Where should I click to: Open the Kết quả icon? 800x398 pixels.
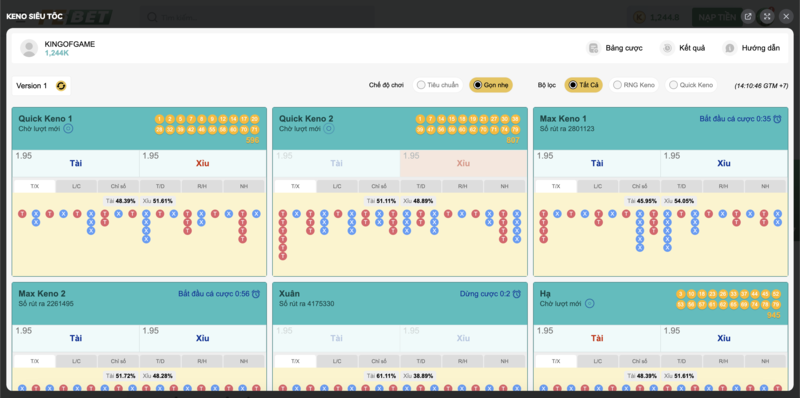coord(667,48)
